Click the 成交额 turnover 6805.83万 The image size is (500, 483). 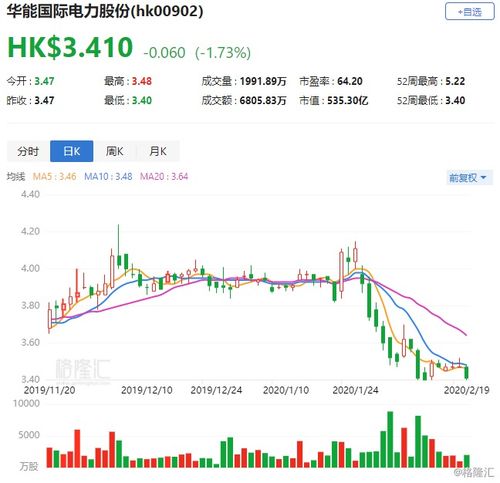point(263,100)
